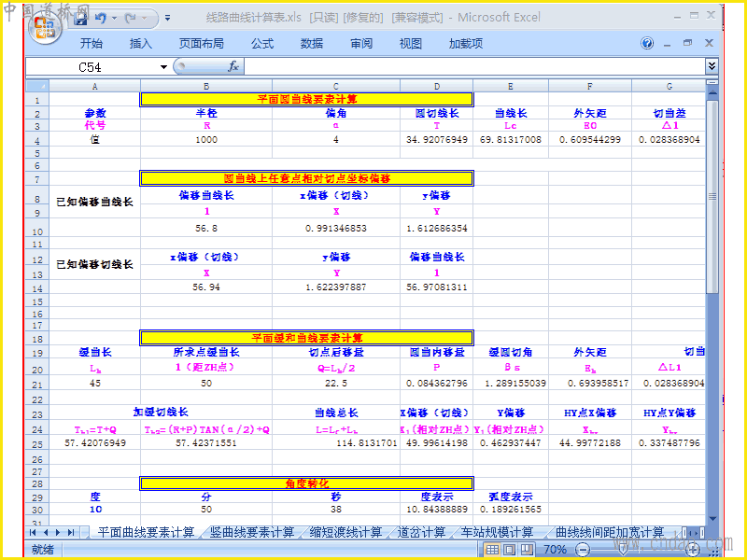Click the fx insert function icon
This screenshot has height=560, width=747.
[x=233, y=66]
